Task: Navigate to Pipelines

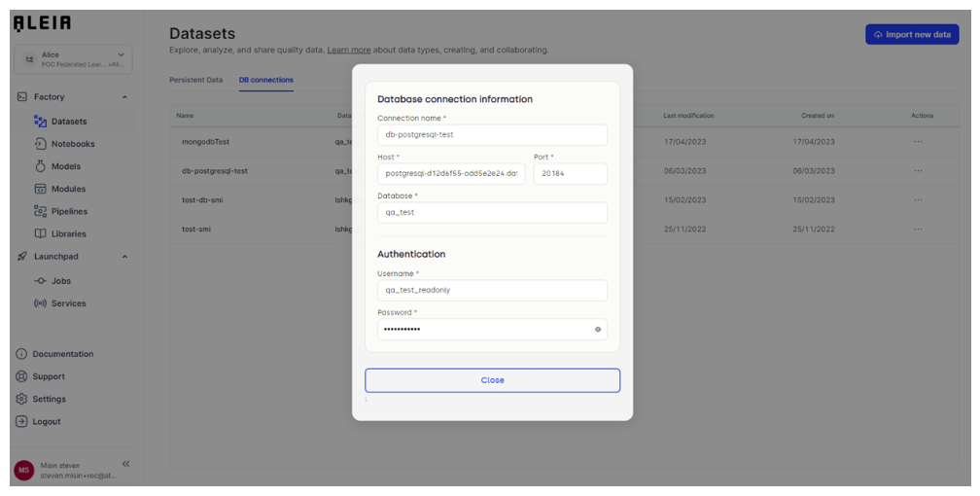Action: pos(69,211)
